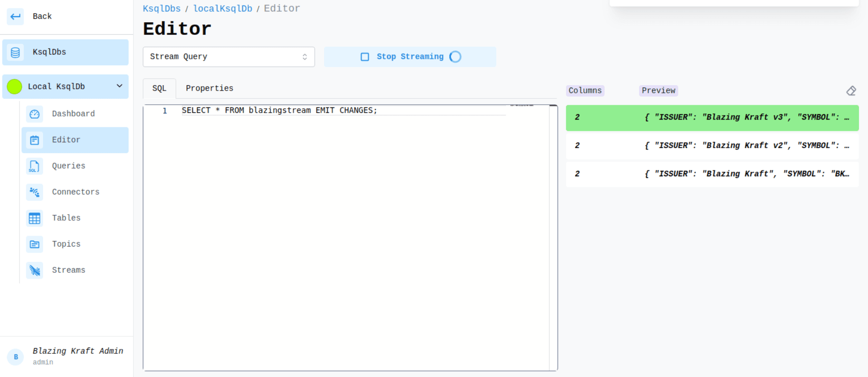Viewport: 868px width, 377px height.
Task: Open Streams via its stream icon
Action: pyautogui.click(x=34, y=271)
